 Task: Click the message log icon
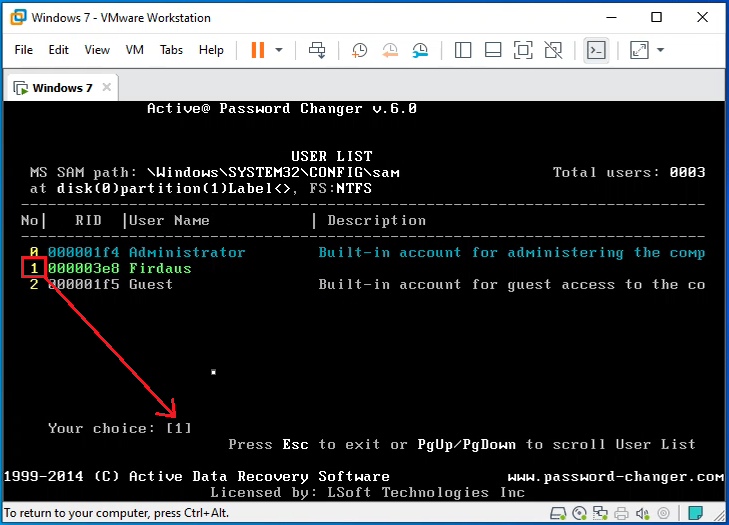[696, 513]
